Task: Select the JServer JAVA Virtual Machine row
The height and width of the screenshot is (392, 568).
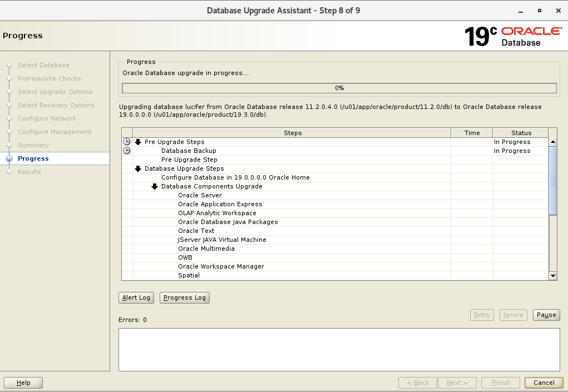Action: coord(335,240)
